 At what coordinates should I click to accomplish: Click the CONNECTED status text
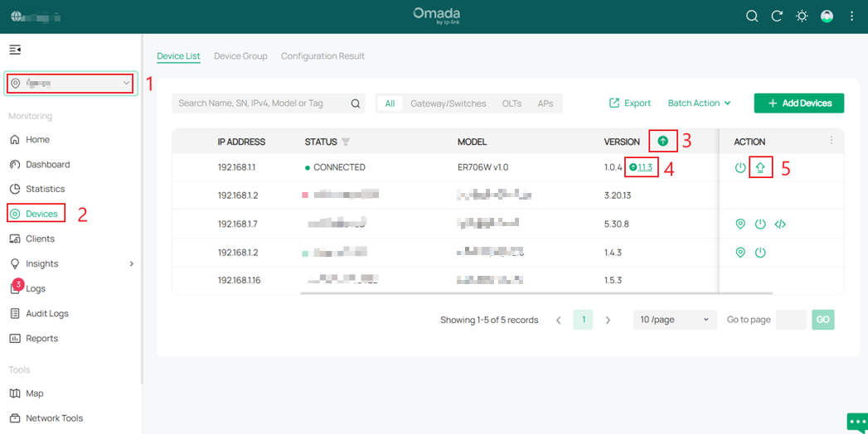pos(339,167)
